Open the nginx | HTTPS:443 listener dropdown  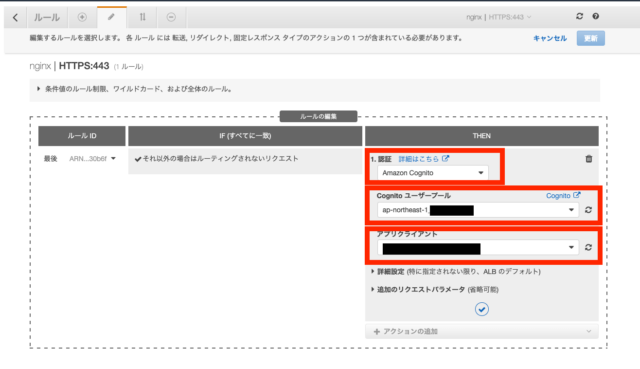[499, 17]
